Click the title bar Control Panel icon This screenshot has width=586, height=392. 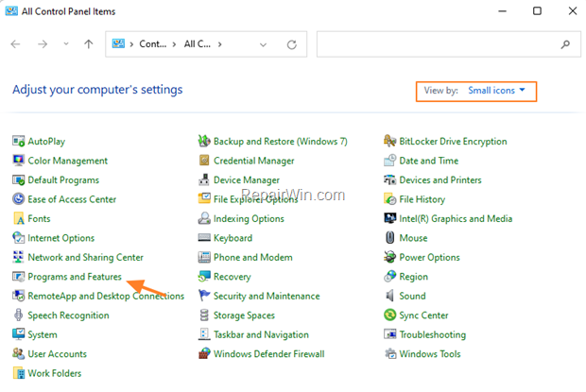[11, 11]
